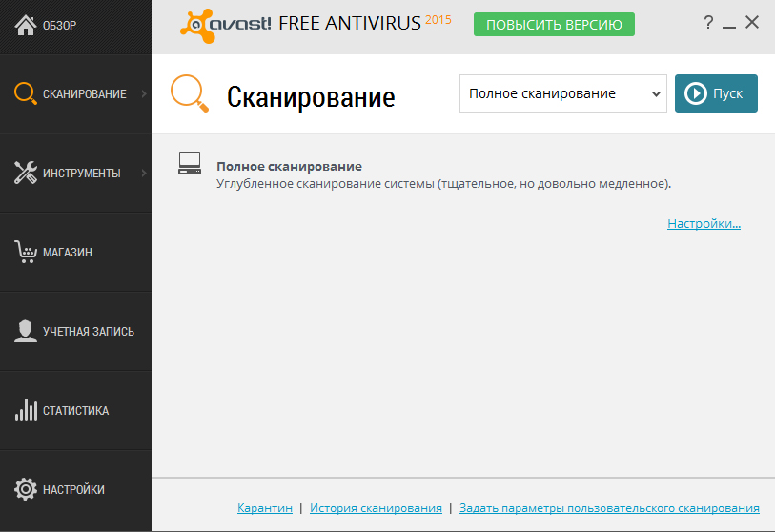This screenshot has height=532, width=775.
Task: Click the orange 2015 version label
Action: point(438,20)
